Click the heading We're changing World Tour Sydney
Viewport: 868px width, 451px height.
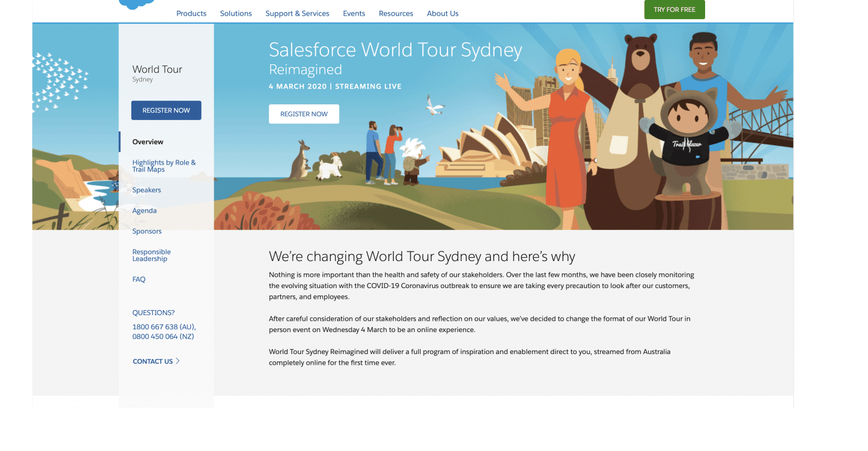(x=422, y=257)
